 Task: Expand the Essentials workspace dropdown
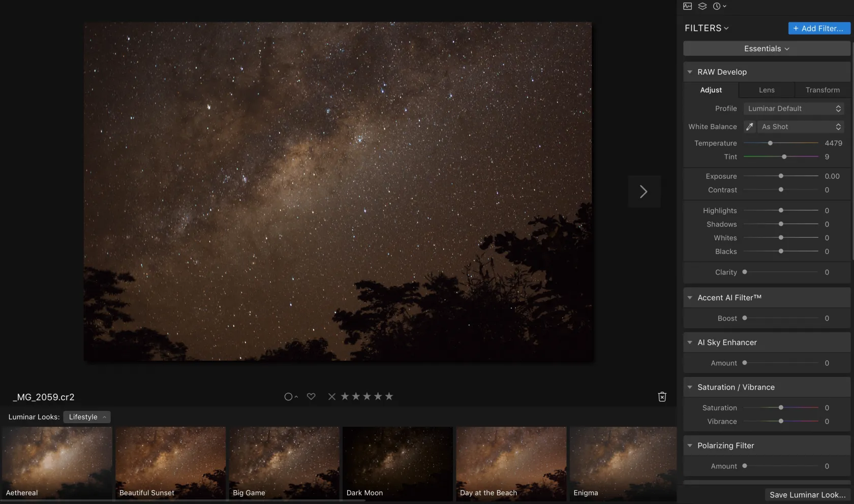[767, 49]
